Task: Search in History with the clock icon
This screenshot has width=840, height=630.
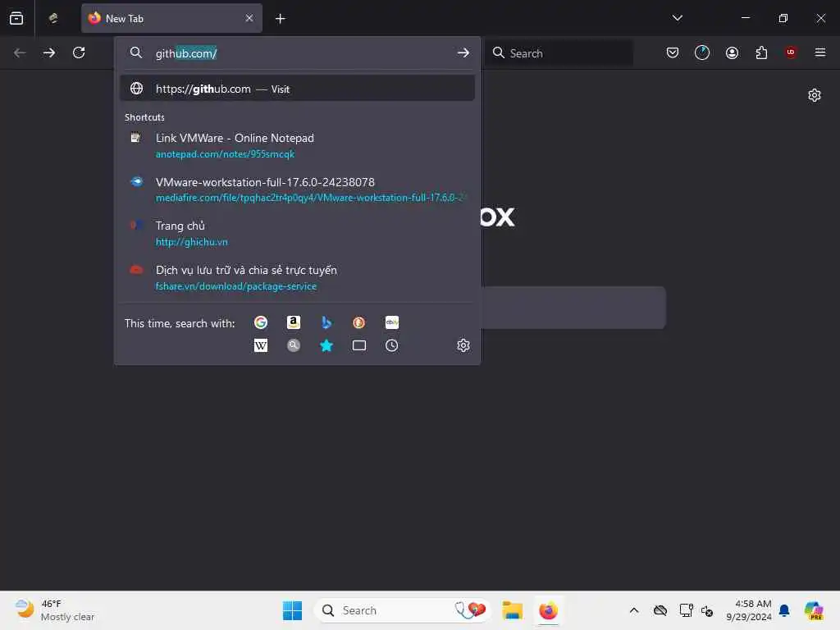Action: click(x=391, y=345)
